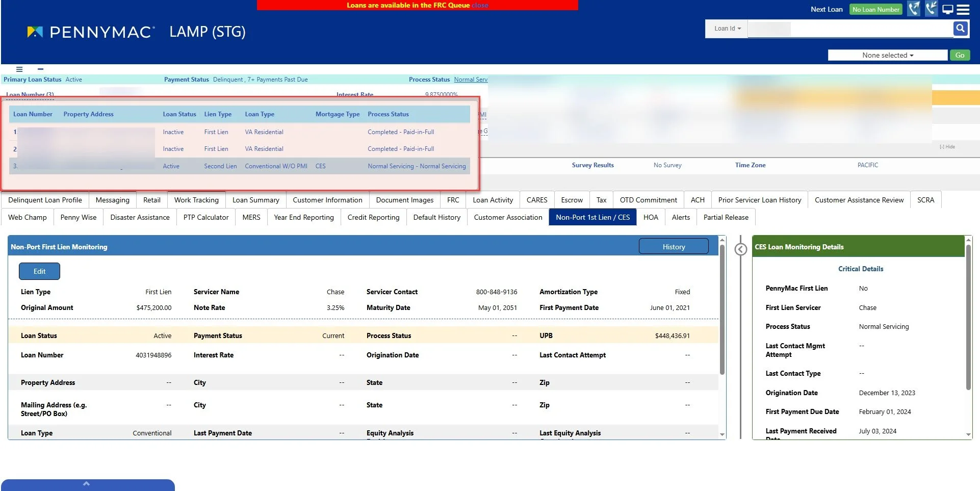Open the Penny Wise tab
The height and width of the screenshot is (491, 980).
click(79, 217)
